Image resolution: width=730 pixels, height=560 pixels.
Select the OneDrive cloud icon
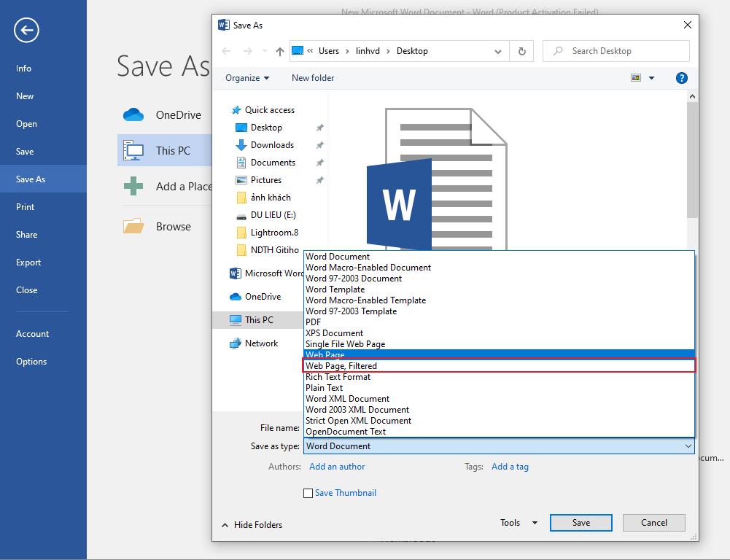[x=133, y=114]
